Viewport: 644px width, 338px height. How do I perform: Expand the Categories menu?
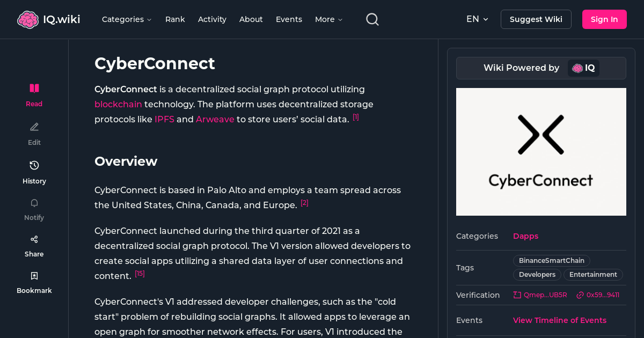tap(127, 19)
